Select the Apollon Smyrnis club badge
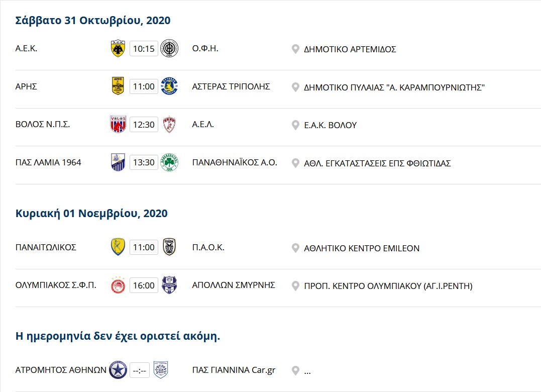This screenshot has height=392, width=541. coord(169,285)
